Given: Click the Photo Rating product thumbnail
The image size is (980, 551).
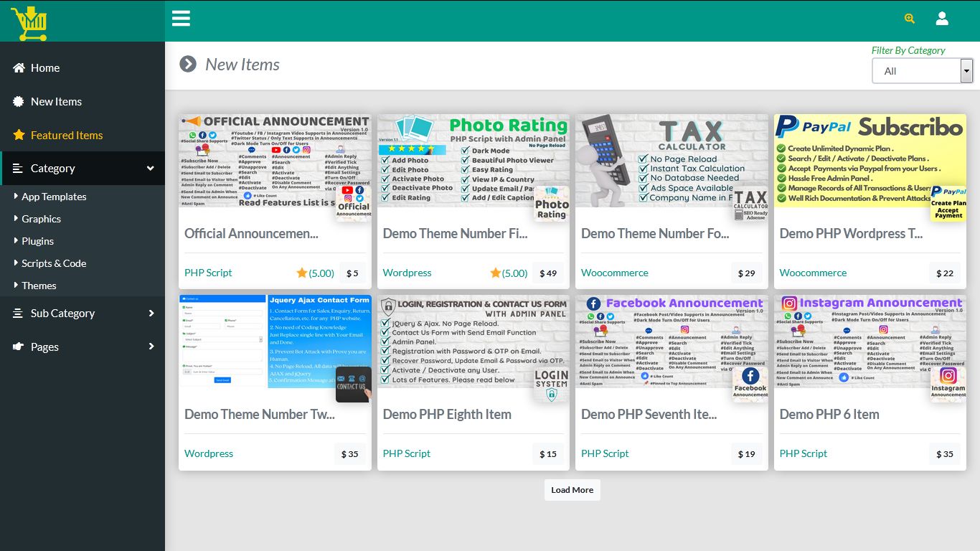Looking at the screenshot, I should (x=473, y=161).
